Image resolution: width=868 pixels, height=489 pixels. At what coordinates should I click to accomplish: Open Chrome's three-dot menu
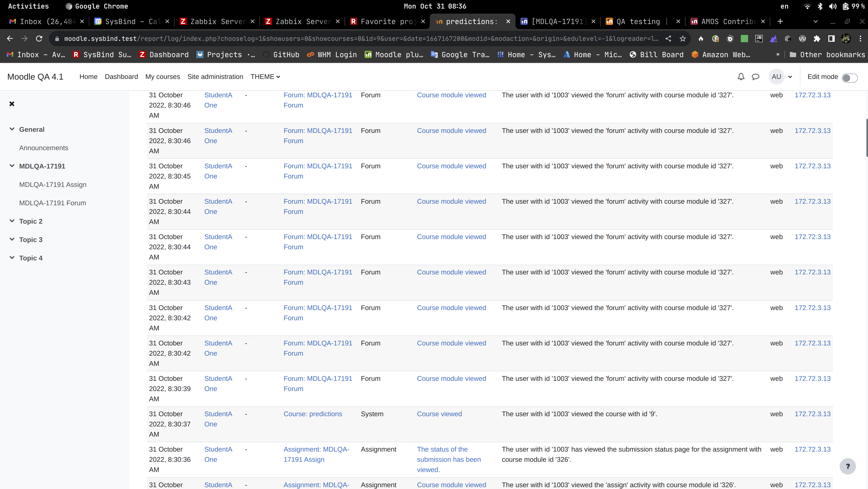[x=860, y=39]
